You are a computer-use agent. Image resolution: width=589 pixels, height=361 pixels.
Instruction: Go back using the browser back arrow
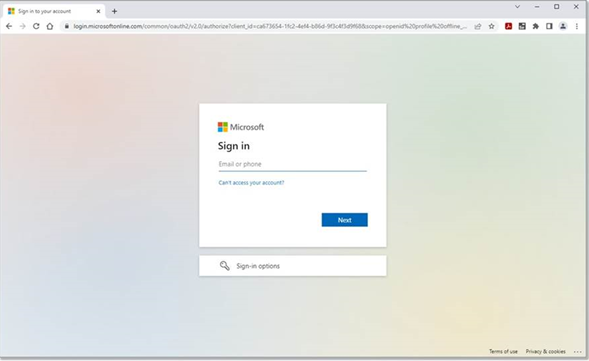tap(9, 26)
